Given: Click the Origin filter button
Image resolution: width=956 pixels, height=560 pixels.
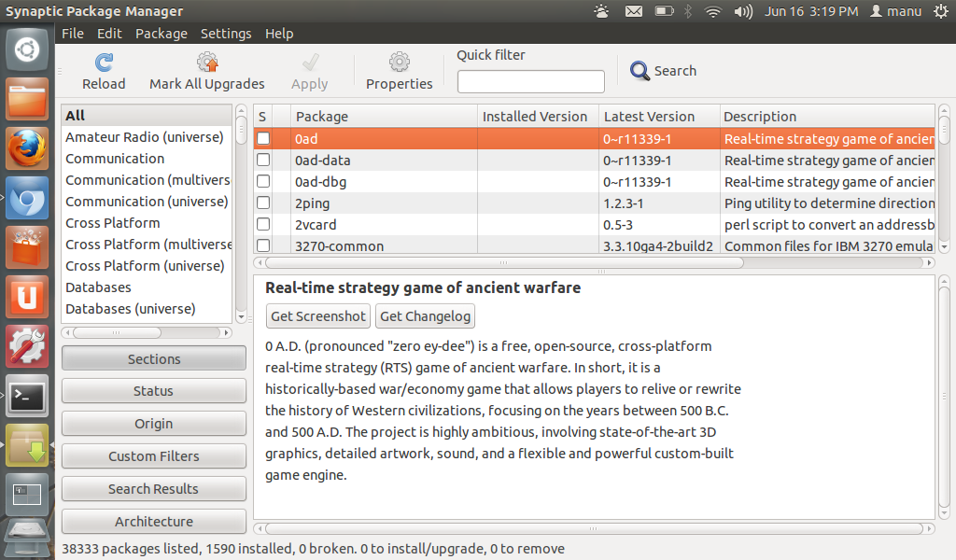Looking at the screenshot, I should pyautogui.click(x=154, y=424).
